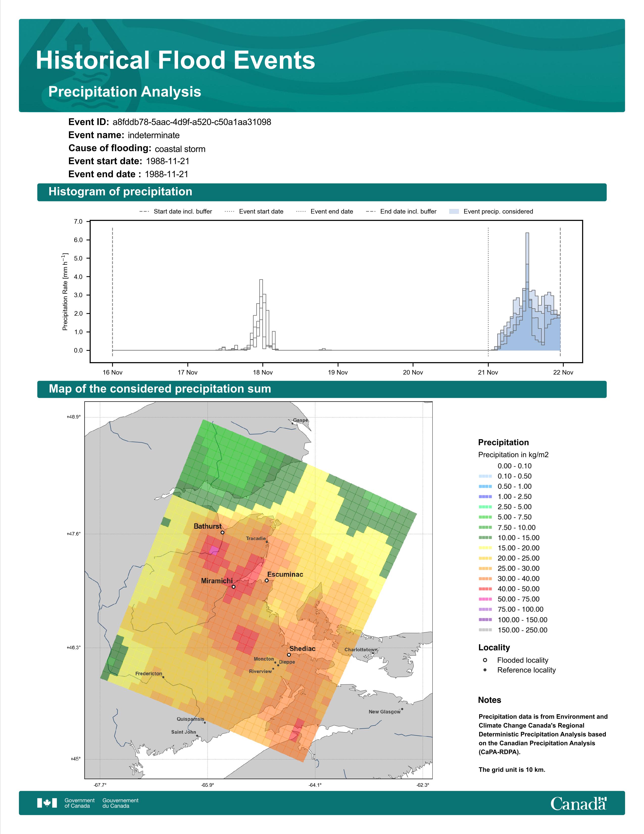This screenshot has width=644, height=834.
Task: Click the 18 Nov x-axis tick label
Action: (x=262, y=372)
